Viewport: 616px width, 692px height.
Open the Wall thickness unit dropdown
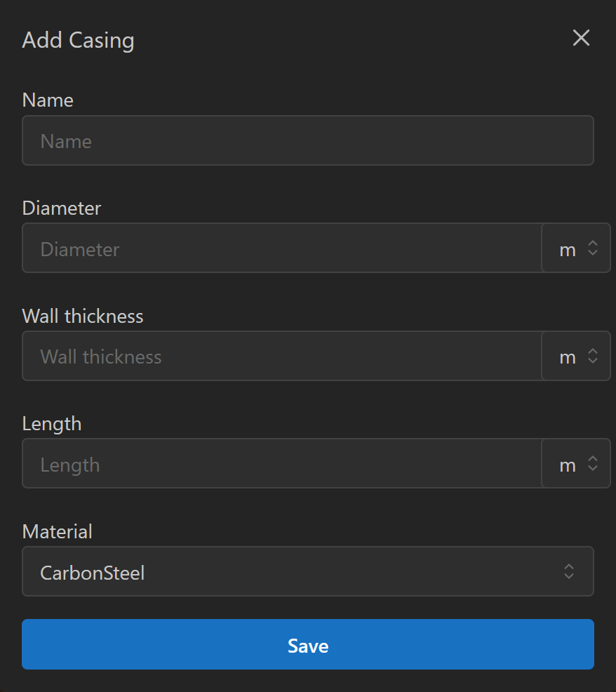point(576,356)
